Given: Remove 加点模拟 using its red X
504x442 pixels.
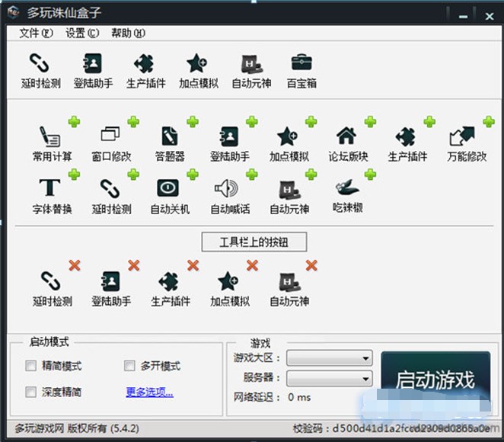Looking at the screenshot, I should coord(252,266).
